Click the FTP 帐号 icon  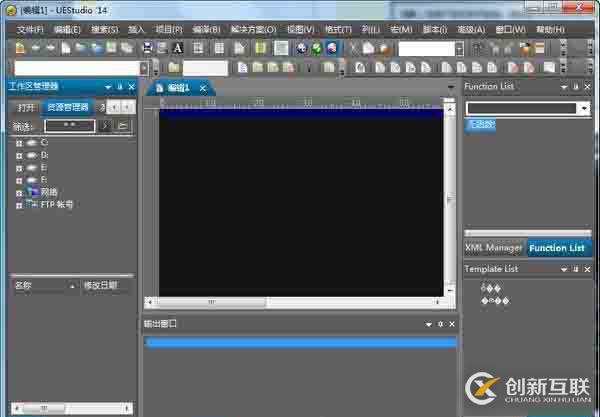point(32,204)
